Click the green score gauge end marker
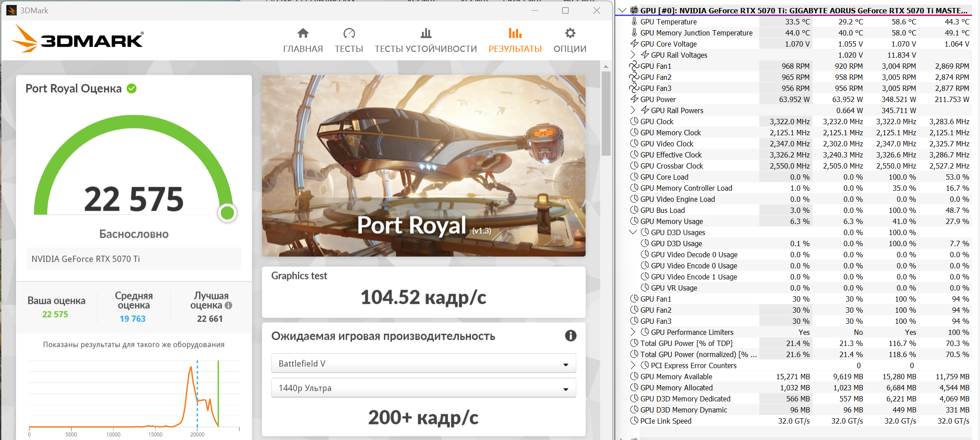980x440 pixels. point(227,213)
